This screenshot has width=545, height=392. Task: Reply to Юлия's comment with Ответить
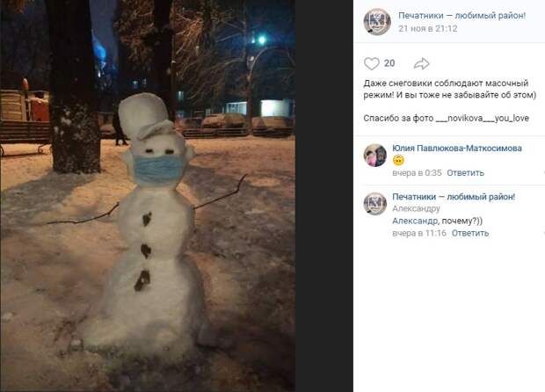click(x=465, y=173)
